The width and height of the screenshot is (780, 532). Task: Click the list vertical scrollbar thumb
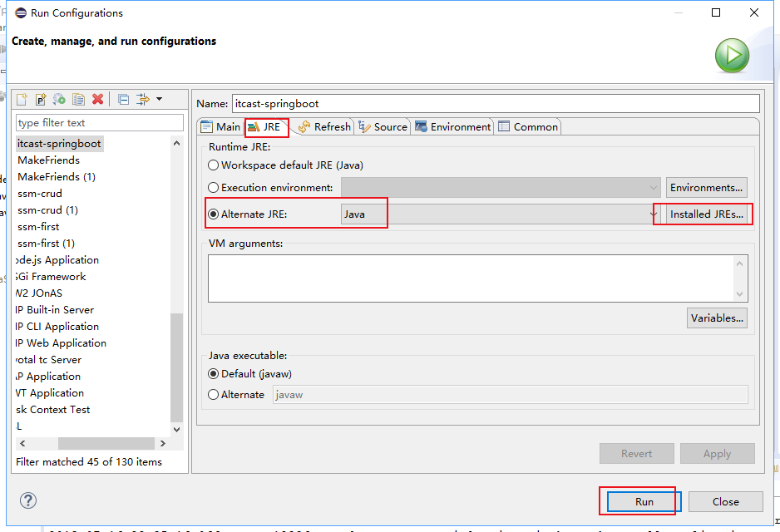click(176, 367)
